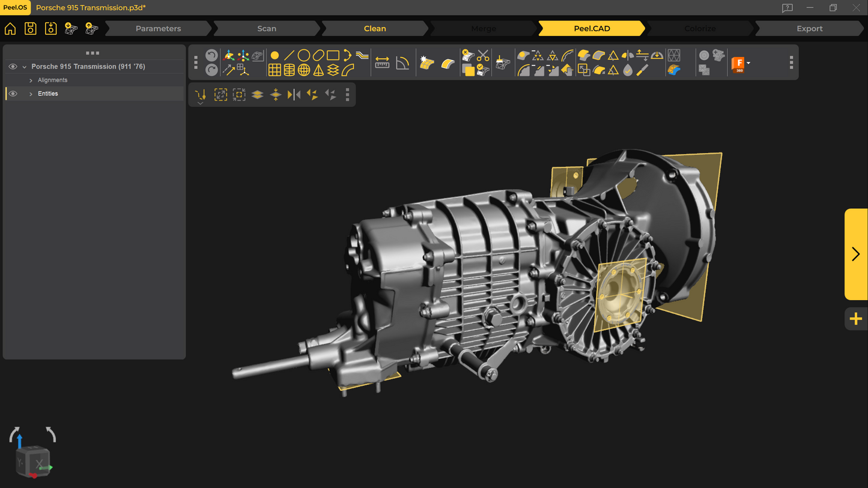This screenshot has width=868, height=488.
Task: Go to the Export workflow tab
Action: pyautogui.click(x=809, y=28)
